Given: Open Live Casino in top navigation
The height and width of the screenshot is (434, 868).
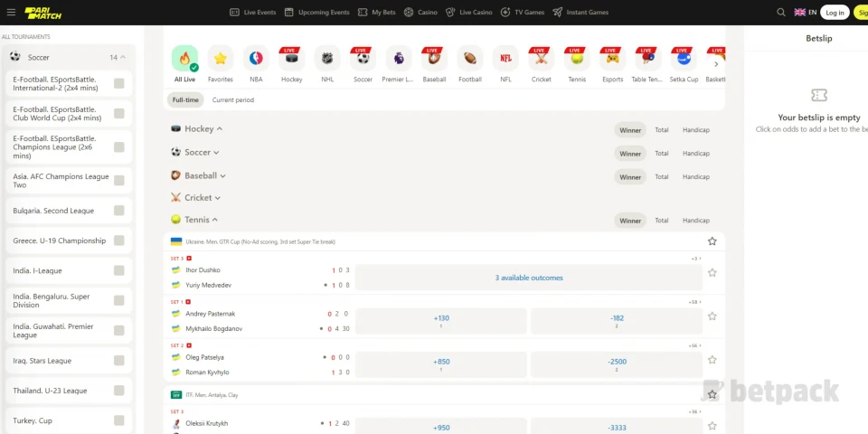Looking at the screenshot, I should point(469,12).
